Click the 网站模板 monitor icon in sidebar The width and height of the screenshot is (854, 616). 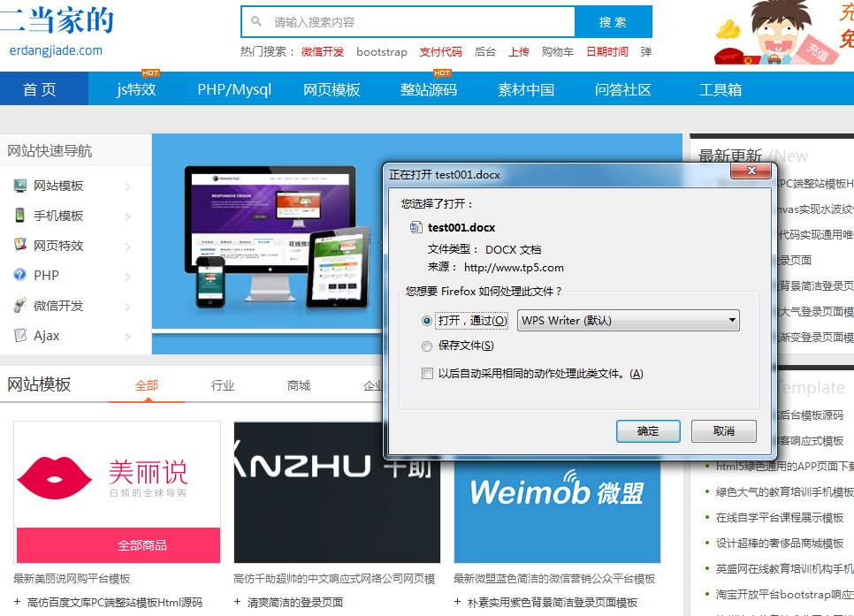click(20, 186)
